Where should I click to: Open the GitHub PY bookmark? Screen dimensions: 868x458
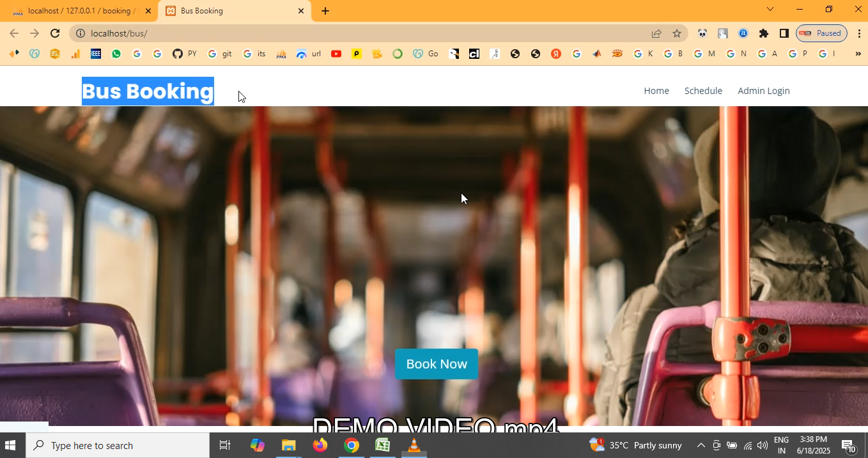(184, 54)
